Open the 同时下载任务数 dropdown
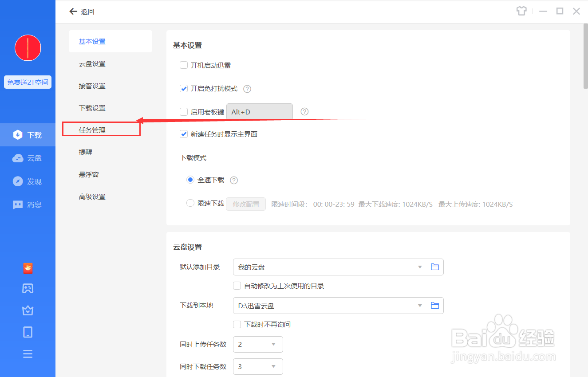The image size is (588, 377). (258, 367)
